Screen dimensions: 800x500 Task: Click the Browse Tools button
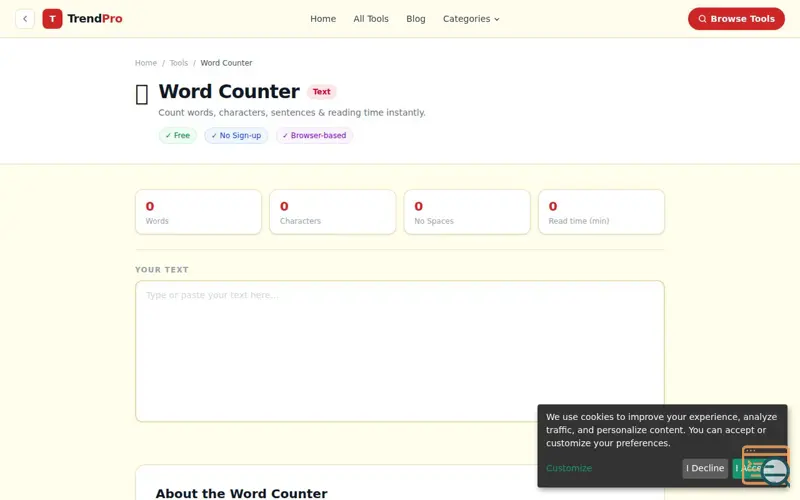[736, 19]
